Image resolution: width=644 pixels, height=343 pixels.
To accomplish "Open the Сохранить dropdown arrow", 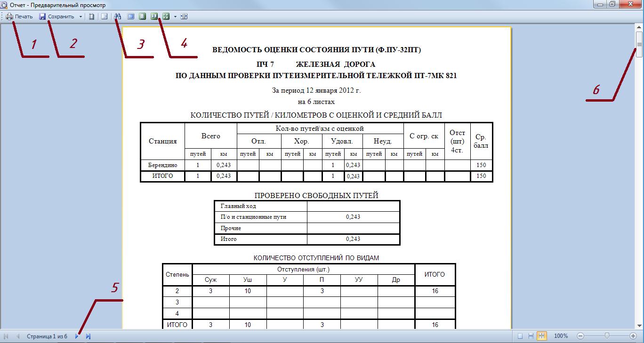I will [x=80, y=16].
